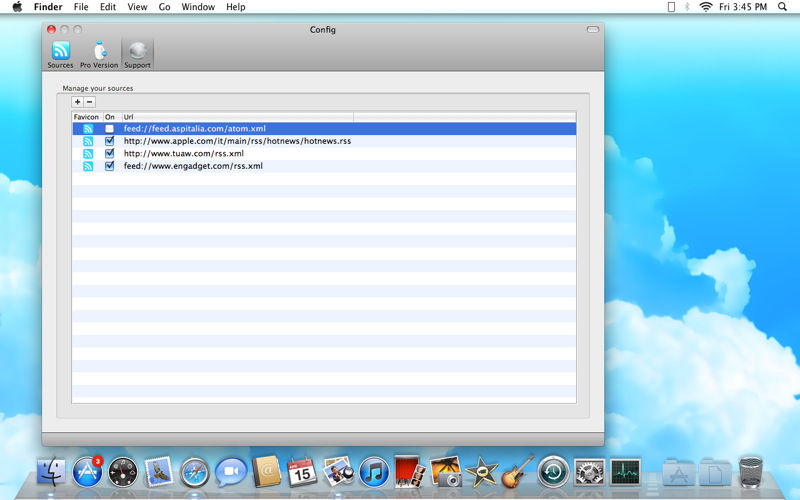This screenshot has width=800, height=500.
Task: Open App Store from the Dock
Action: click(x=87, y=472)
